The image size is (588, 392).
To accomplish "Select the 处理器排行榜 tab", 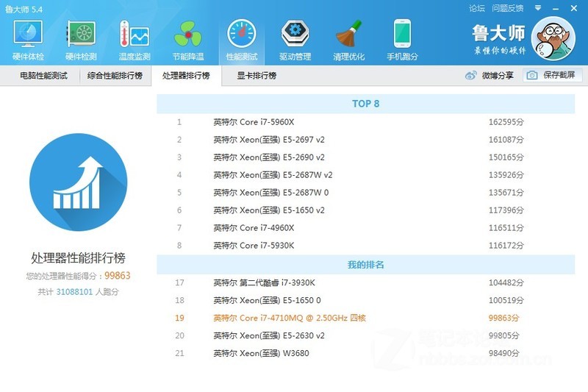I will click(x=186, y=76).
